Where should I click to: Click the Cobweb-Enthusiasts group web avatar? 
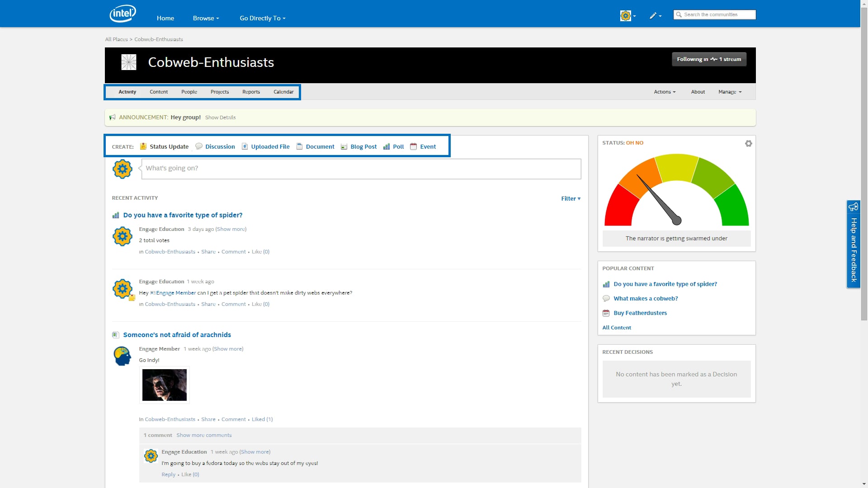click(129, 62)
